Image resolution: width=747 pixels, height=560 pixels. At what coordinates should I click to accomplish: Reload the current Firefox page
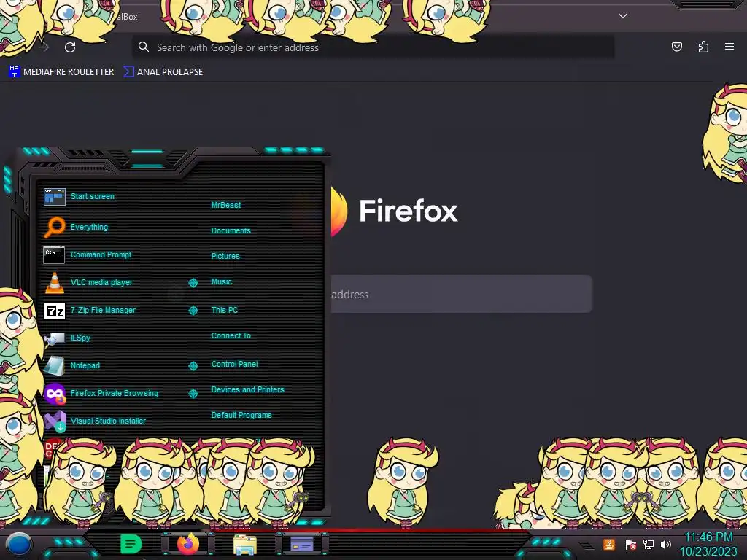click(70, 47)
